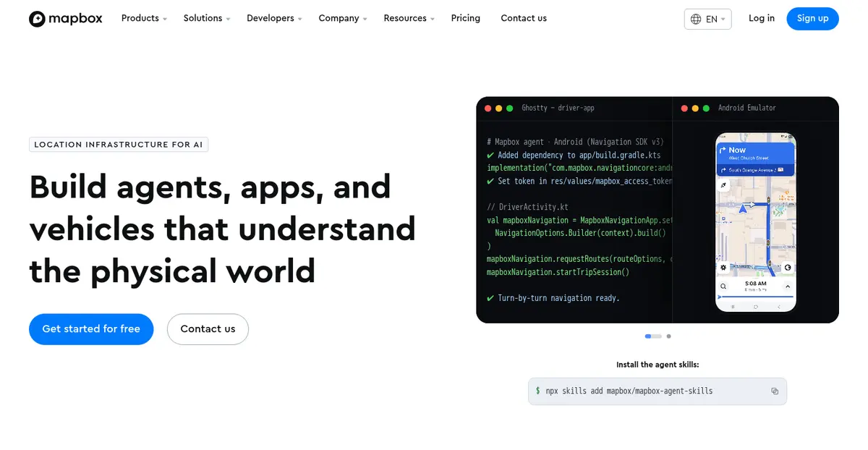Click Get started for free
868x450 pixels.
click(91, 329)
